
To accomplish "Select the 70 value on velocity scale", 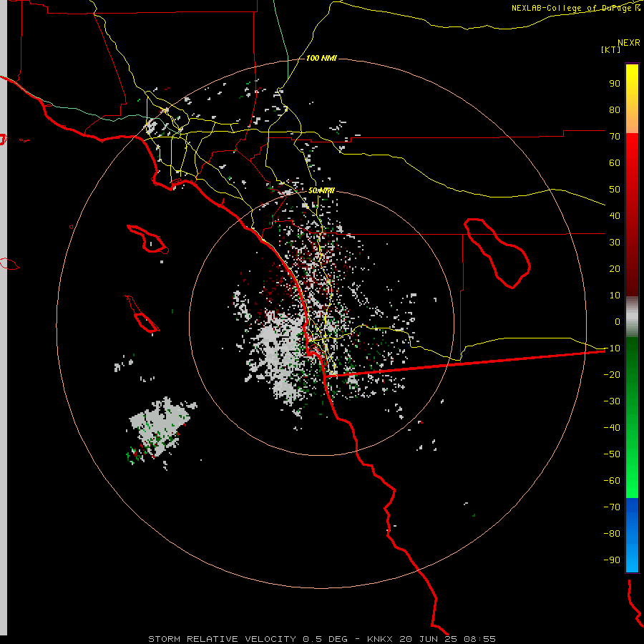I will tap(615, 137).
